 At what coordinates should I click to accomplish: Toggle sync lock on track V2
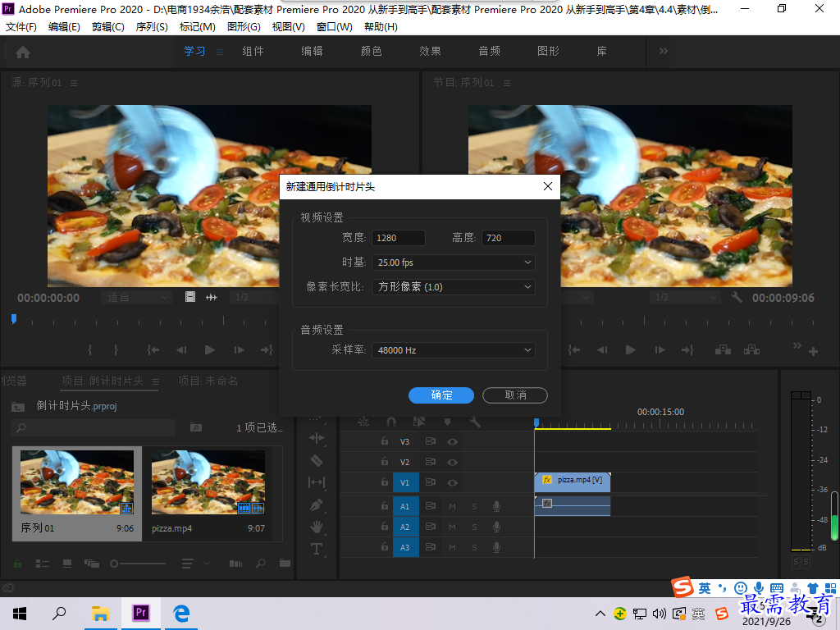click(x=430, y=462)
